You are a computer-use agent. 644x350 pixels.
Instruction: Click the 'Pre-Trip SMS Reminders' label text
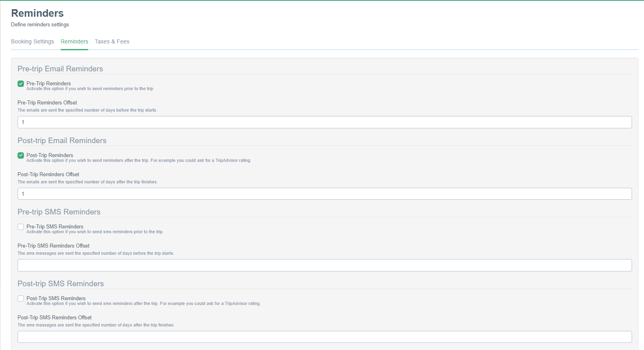(x=55, y=226)
